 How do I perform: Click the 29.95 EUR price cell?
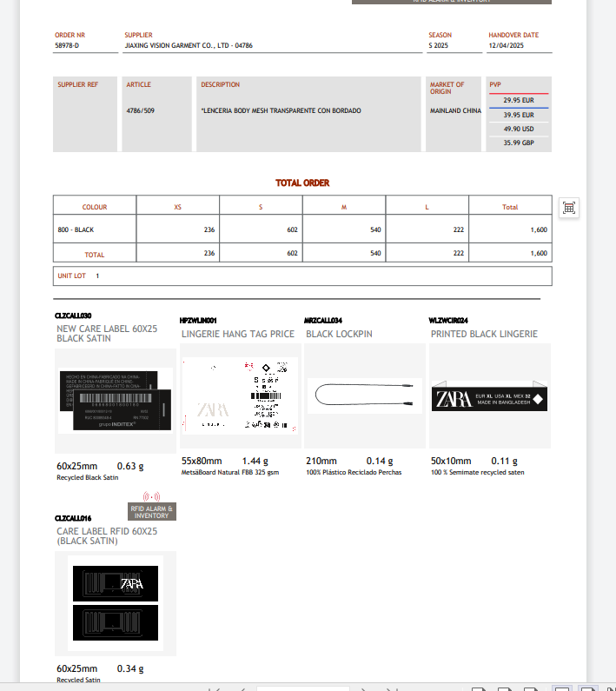[x=519, y=100]
